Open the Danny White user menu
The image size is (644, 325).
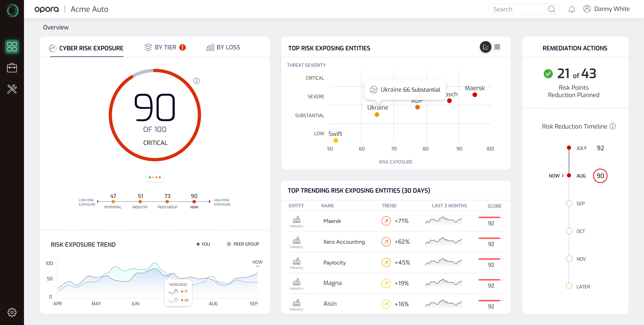[x=606, y=9]
